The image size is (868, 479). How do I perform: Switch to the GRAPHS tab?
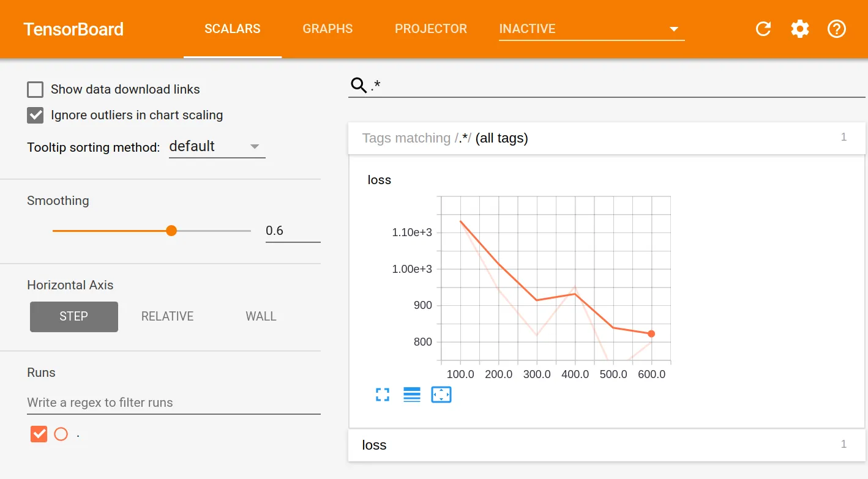pyautogui.click(x=327, y=29)
